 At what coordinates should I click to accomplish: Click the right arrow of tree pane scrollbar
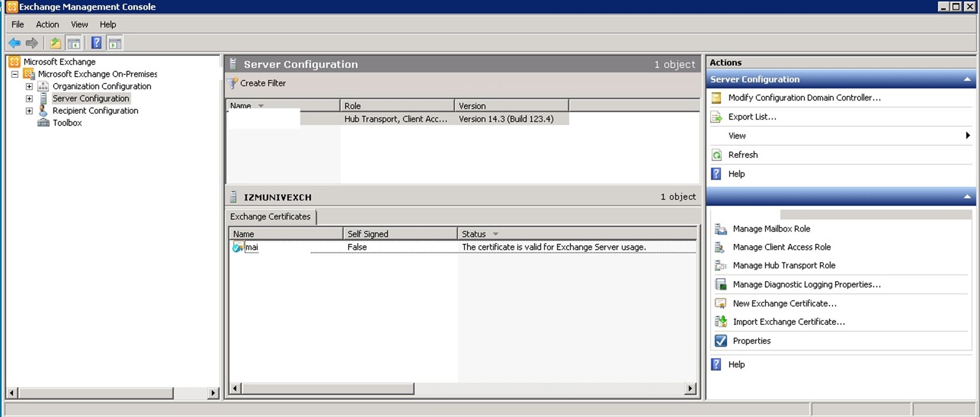coord(213,393)
